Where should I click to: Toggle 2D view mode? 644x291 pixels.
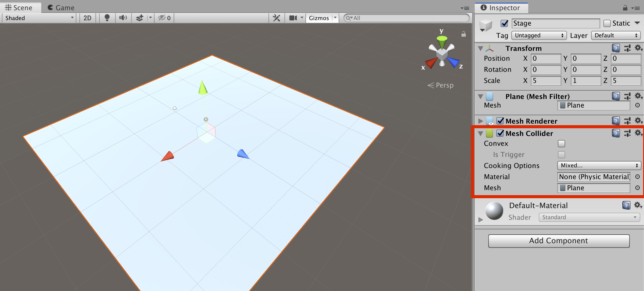click(87, 18)
